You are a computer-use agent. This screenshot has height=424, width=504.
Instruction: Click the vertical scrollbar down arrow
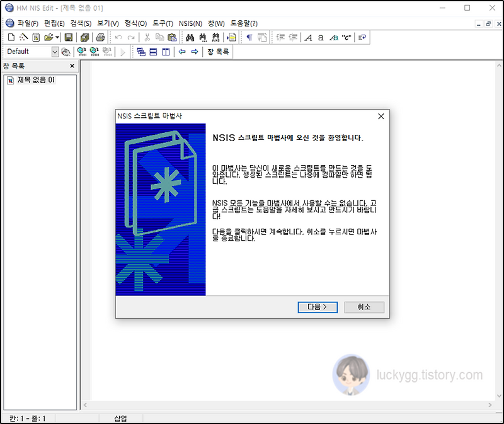pos(499,396)
